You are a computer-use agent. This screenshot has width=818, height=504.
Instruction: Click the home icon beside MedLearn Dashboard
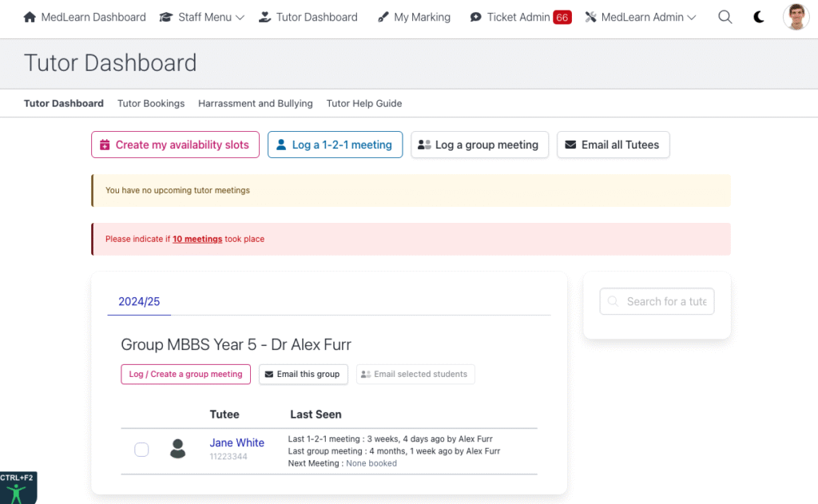pyautogui.click(x=30, y=18)
